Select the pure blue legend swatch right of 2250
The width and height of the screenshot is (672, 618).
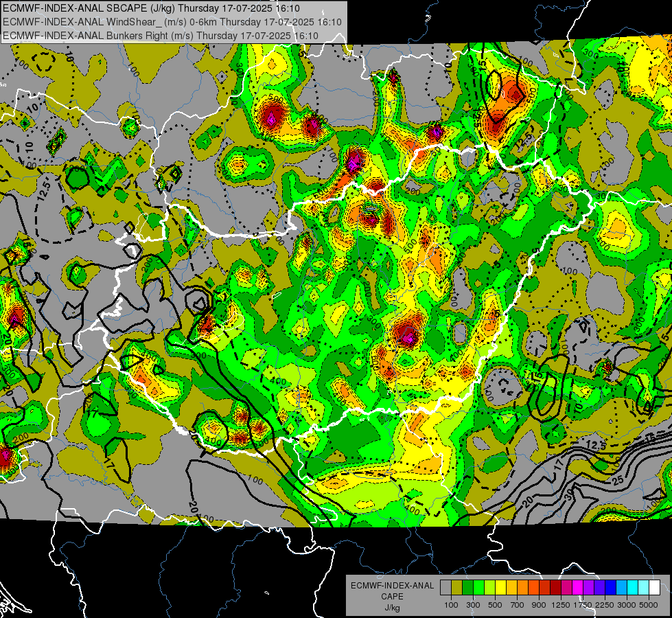[610, 588]
